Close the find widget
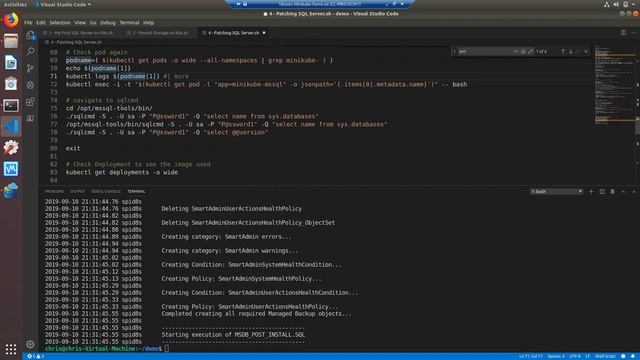640x360 pixels. click(586, 51)
